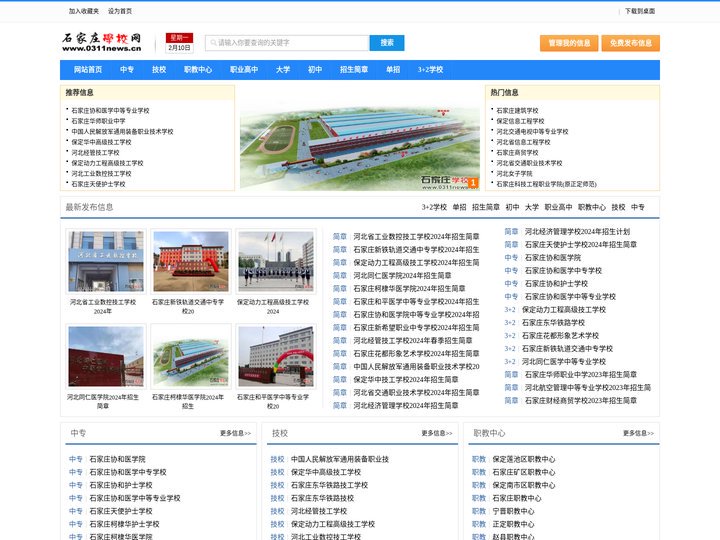Image resolution: width=720 pixels, height=540 pixels.
Task: Open 河北经管技工学校 in 推荐信息 list
Action: click(x=95, y=152)
